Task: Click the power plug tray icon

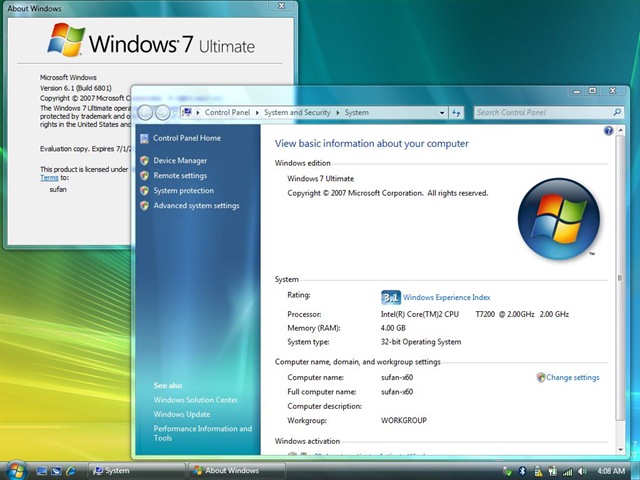Action: [x=552, y=471]
